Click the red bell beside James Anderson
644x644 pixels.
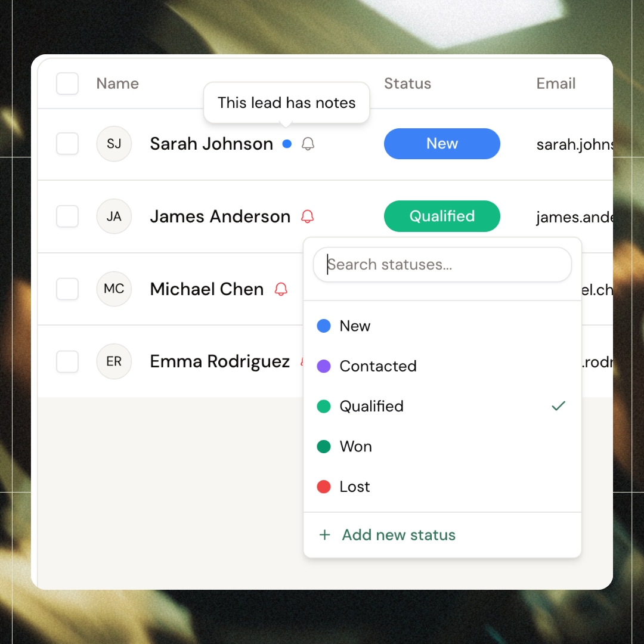point(308,216)
